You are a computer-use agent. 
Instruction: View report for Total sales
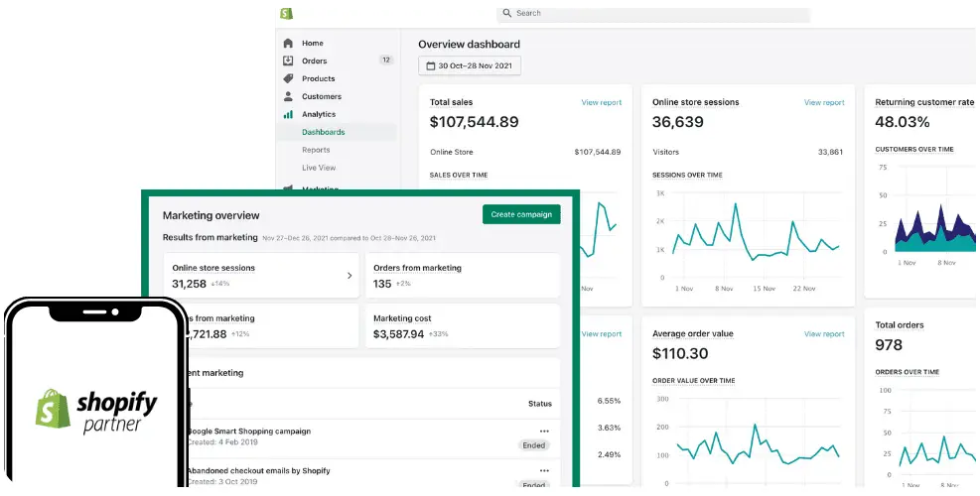[602, 102]
